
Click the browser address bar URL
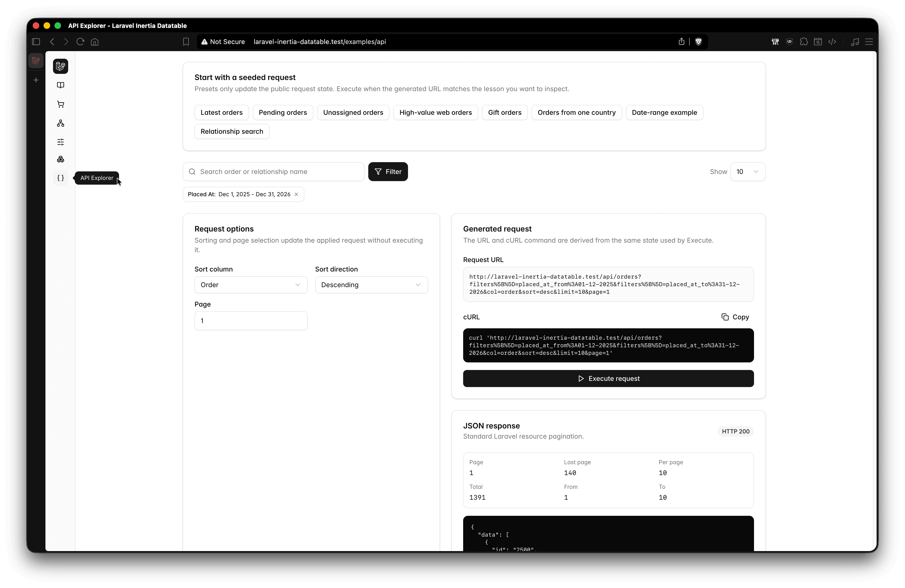(319, 41)
